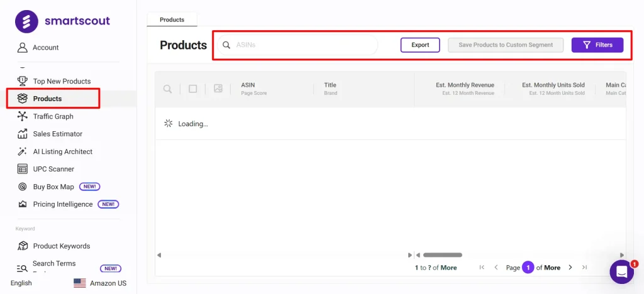Click the page number 1 badge
The height and width of the screenshot is (294, 644).
(528, 268)
